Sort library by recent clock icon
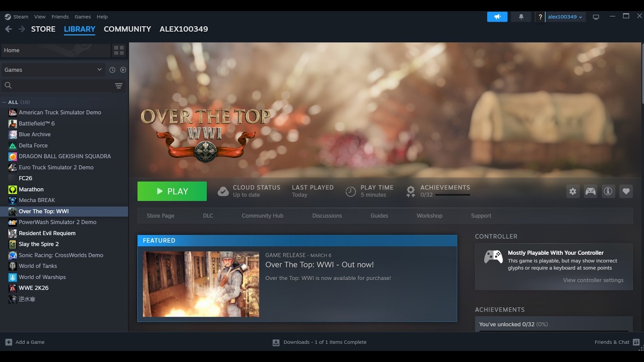This screenshot has height=362, width=644. 112,70
